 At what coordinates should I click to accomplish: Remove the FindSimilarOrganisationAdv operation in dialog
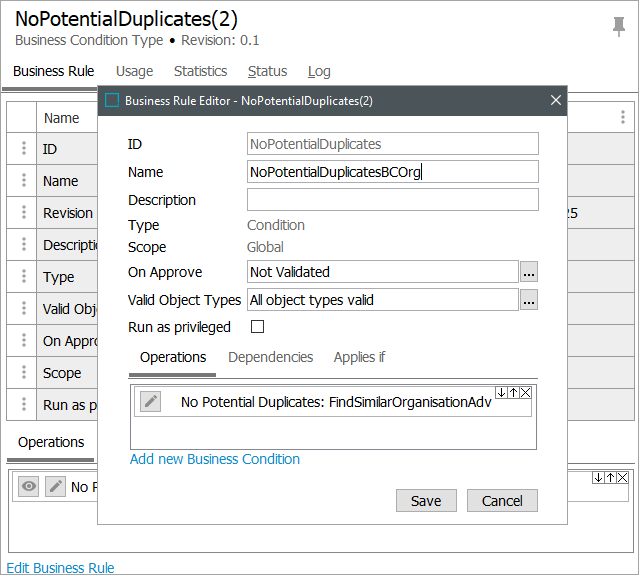(x=526, y=393)
